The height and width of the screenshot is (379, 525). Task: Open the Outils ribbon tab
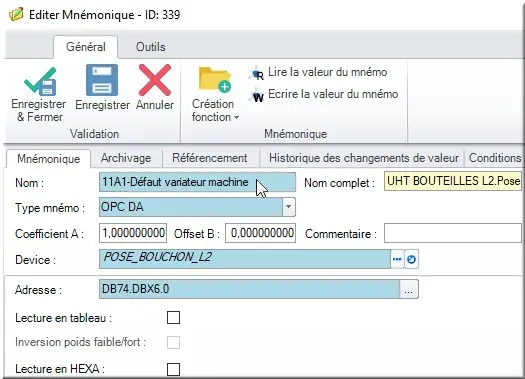[150, 47]
